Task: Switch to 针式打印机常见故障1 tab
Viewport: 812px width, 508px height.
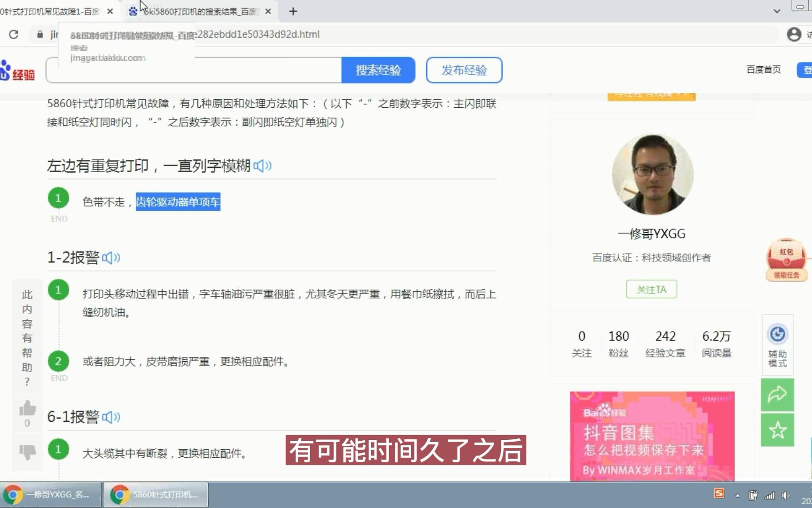Action: pyautogui.click(x=50, y=11)
